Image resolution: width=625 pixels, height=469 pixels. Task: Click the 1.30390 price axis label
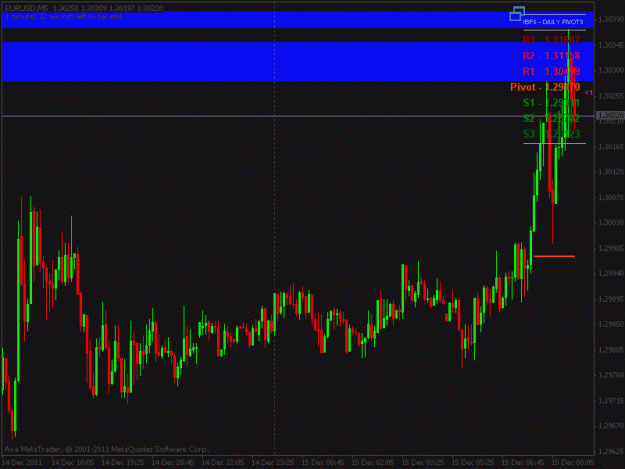611,19
